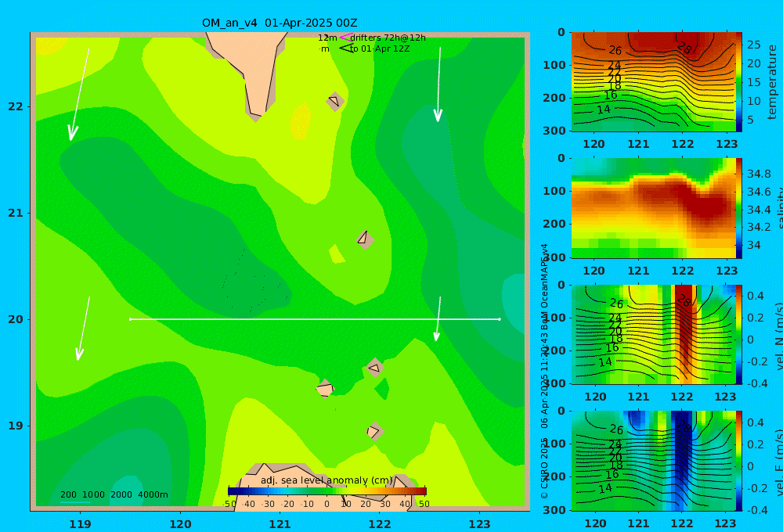783x532 pixels.
Task: Click the black arrow symbol beside 'to 01 Apr 12Z'
Action: pos(346,48)
